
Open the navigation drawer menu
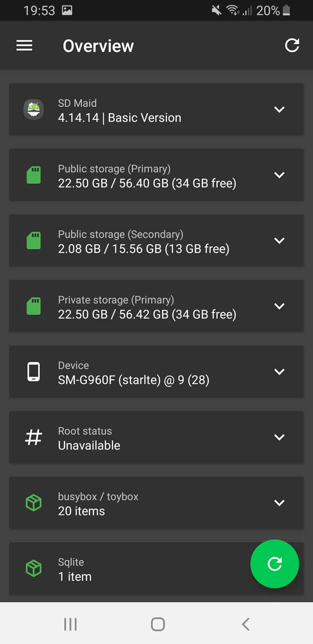click(x=24, y=45)
